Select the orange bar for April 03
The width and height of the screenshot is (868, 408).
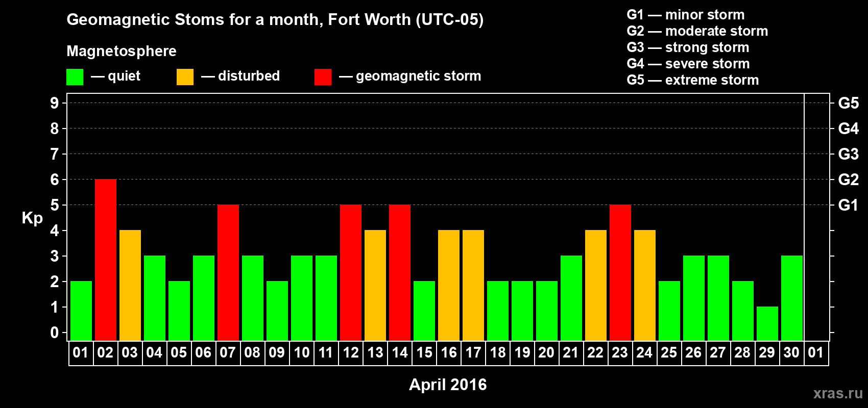130,286
